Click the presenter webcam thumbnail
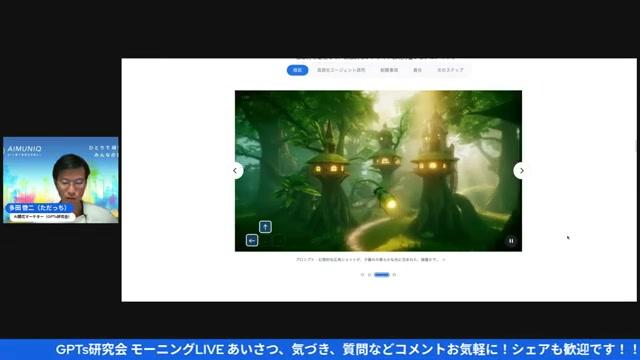This screenshot has height=360, width=640. tap(61, 180)
